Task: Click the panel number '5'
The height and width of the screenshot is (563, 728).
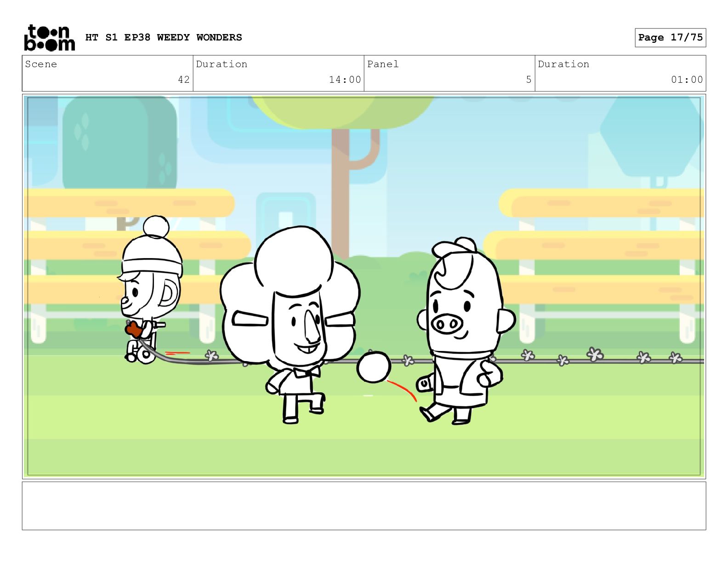Action: (529, 80)
